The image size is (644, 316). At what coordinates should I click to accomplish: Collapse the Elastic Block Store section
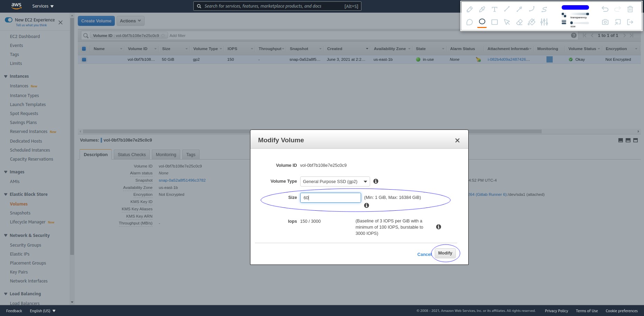[6, 194]
